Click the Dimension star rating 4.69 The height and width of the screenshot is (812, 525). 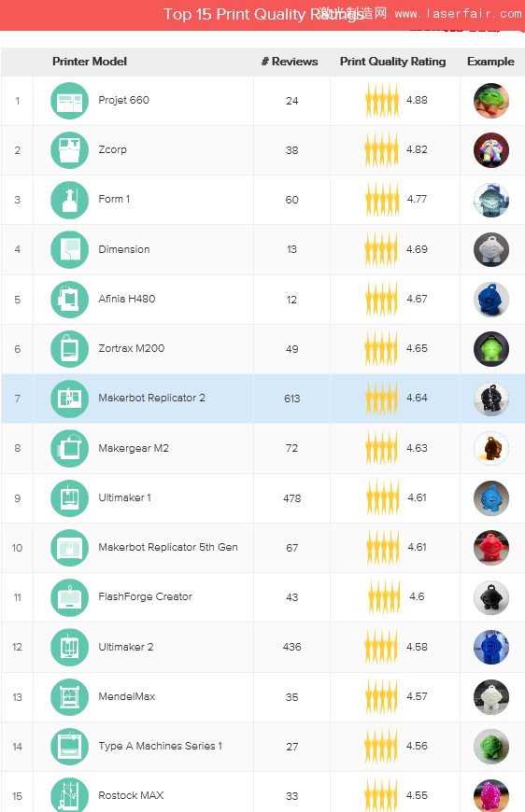tap(396, 249)
